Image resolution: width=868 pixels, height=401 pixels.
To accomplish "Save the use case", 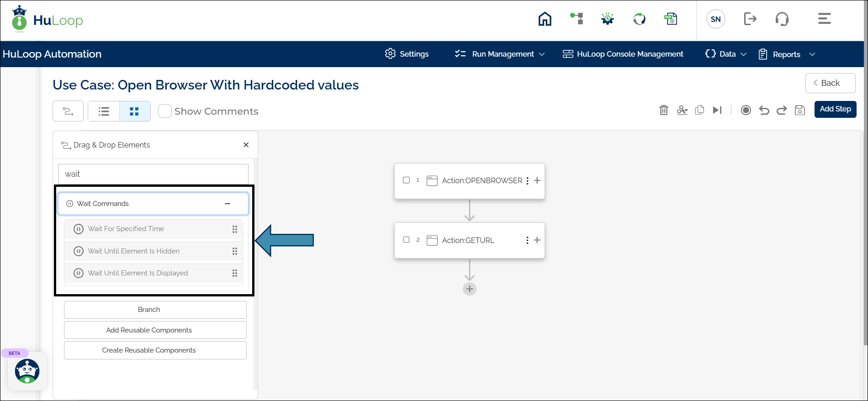I will click(x=800, y=110).
